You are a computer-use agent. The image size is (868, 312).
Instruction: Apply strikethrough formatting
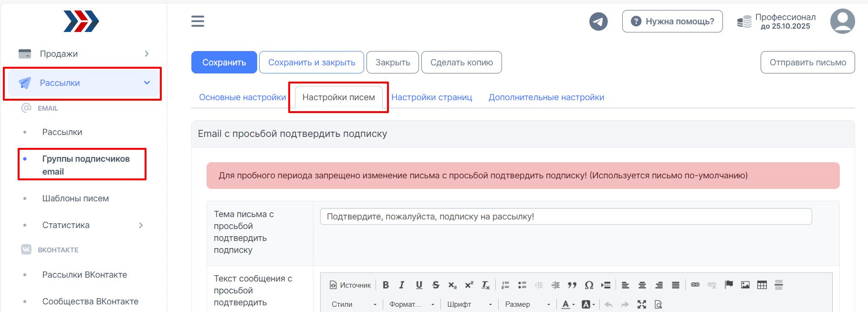(x=436, y=285)
